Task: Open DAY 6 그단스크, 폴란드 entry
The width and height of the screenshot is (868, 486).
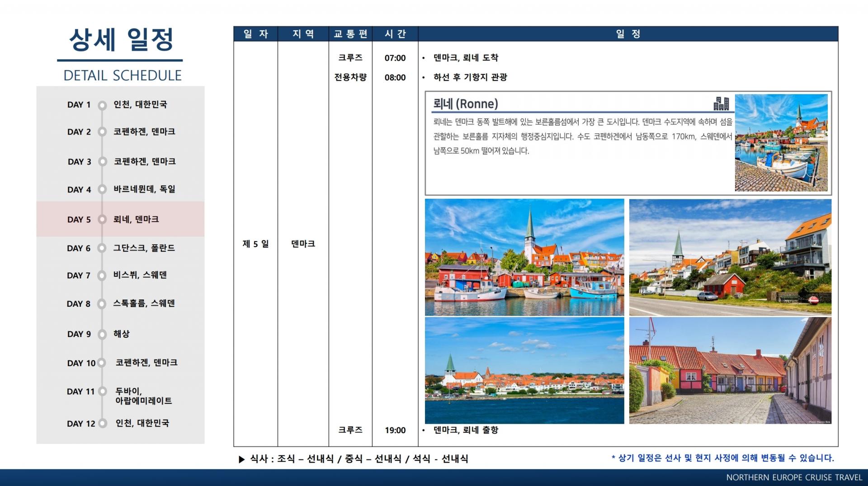Action: [121, 248]
